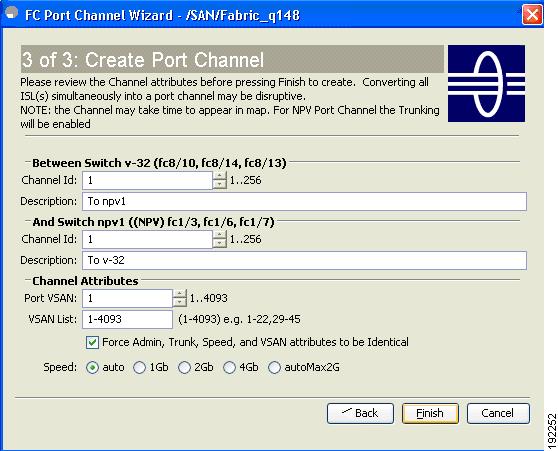Viewport: 558px width, 451px height.
Task: Click the VSAN List input field
Action: point(127,319)
